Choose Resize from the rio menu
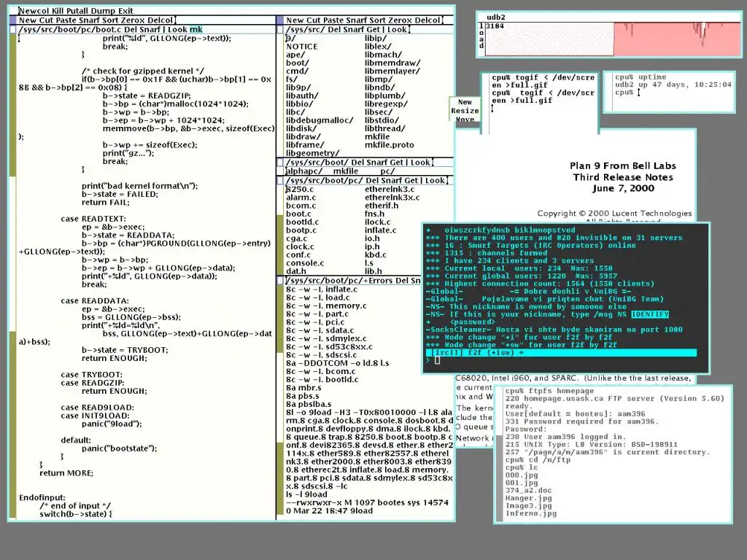This screenshot has height=560, width=747. click(x=465, y=111)
